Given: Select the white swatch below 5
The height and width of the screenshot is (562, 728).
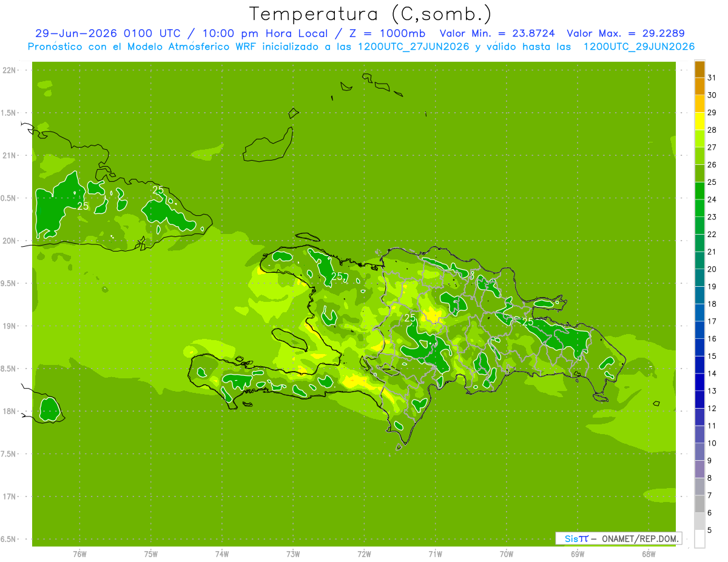Looking at the screenshot, I should point(699,539).
